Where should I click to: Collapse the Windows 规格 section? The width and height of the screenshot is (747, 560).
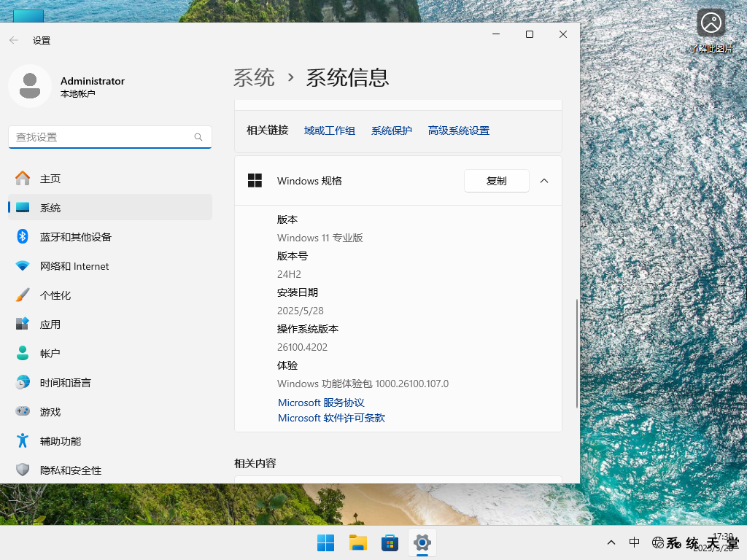coord(544,181)
